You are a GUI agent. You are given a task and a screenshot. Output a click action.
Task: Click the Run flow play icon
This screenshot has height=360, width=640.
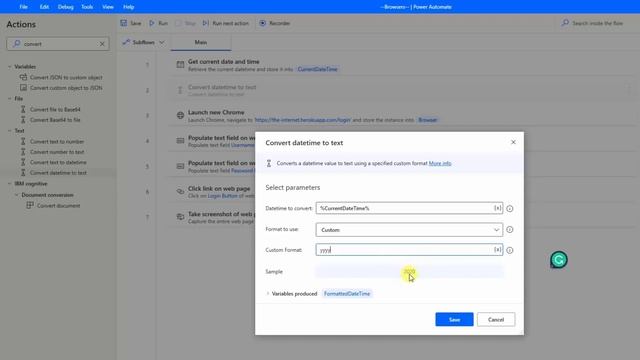point(152,23)
